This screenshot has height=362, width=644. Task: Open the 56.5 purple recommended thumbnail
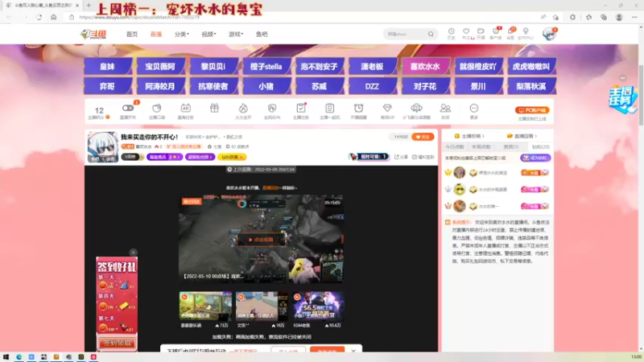pyautogui.click(x=318, y=306)
